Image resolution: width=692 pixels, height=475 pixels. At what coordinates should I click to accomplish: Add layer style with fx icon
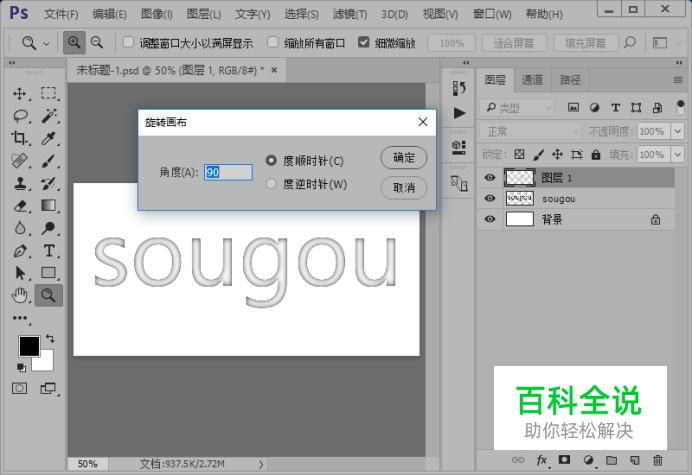click(542, 460)
